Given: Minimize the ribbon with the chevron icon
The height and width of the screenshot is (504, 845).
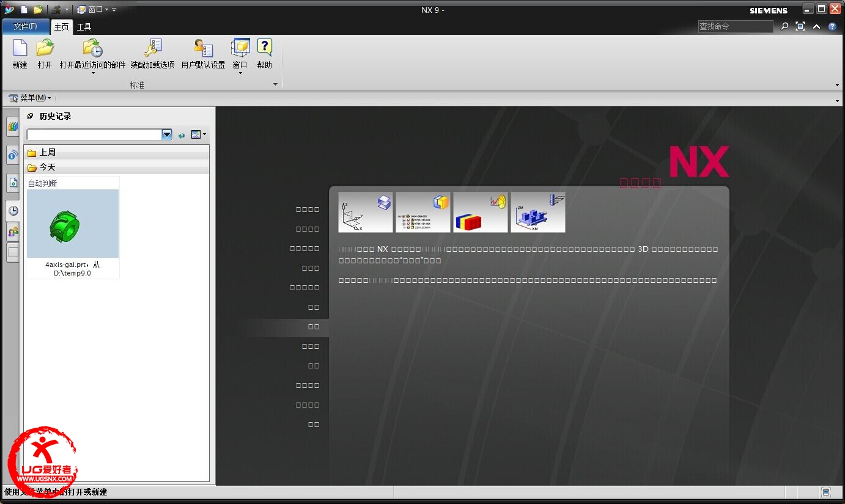Looking at the screenshot, I should tap(816, 26).
